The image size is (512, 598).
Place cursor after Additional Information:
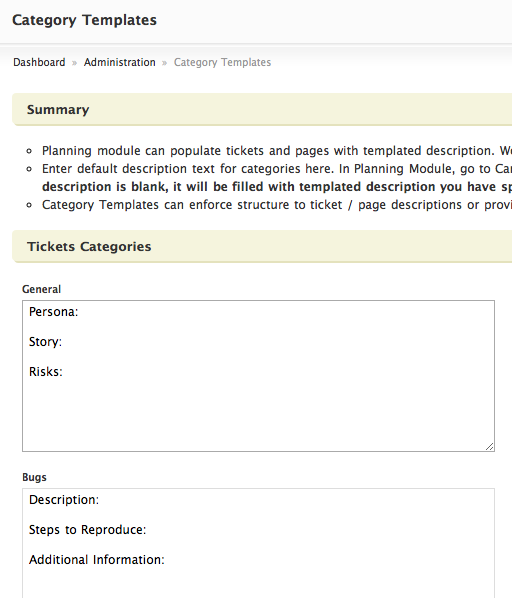(165, 559)
